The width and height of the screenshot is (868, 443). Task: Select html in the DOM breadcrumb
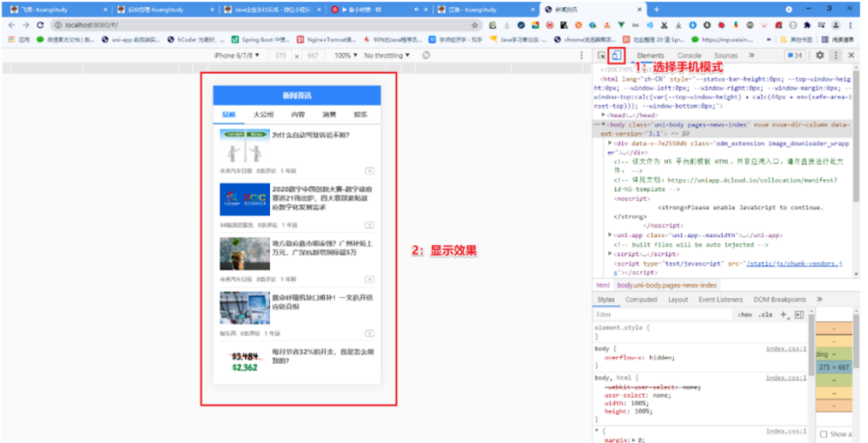click(x=602, y=285)
